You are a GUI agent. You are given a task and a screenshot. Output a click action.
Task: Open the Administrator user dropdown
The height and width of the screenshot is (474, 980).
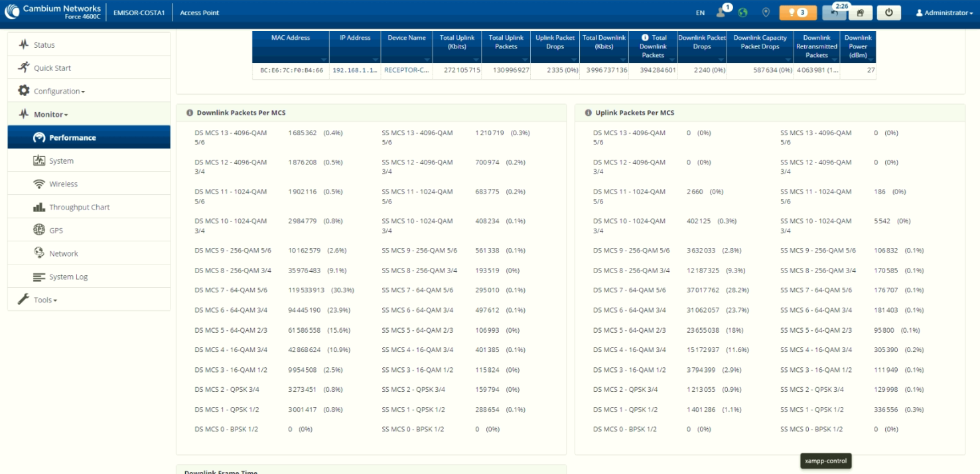(x=944, y=13)
